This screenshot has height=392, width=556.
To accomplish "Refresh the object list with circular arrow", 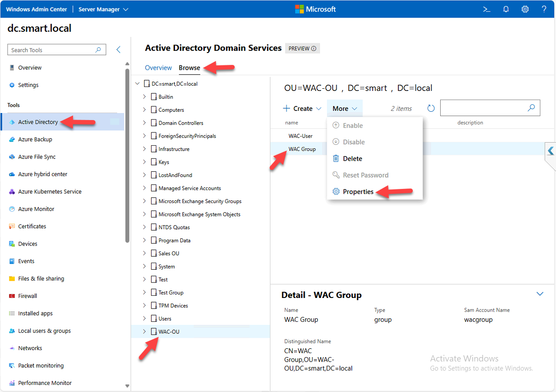I will (x=431, y=108).
